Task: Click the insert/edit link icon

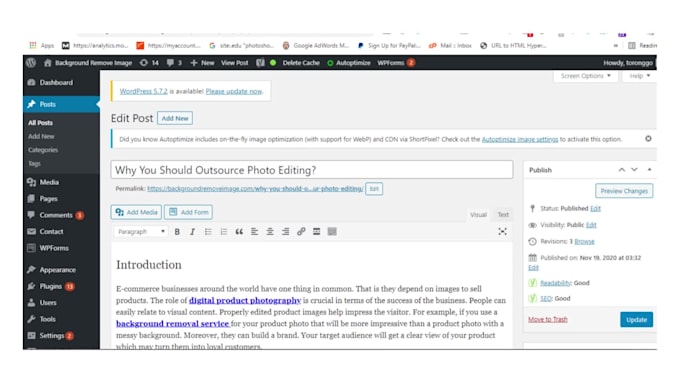Action: (301, 232)
